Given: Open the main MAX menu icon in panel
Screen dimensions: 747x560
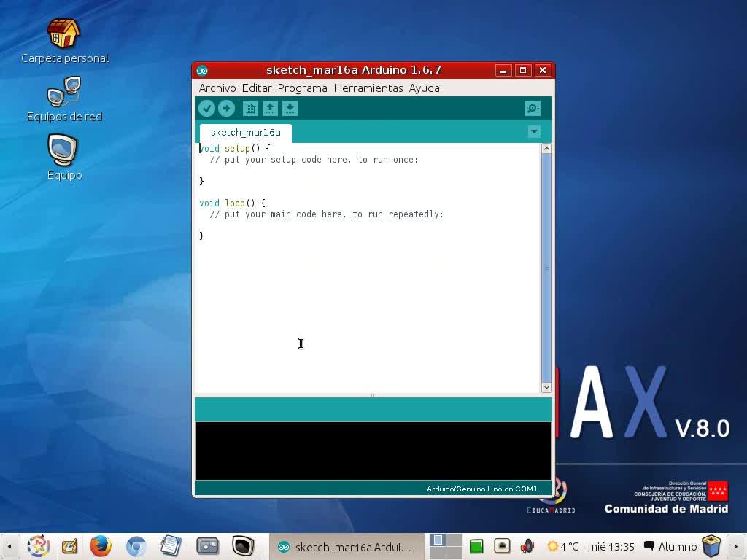Looking at the screenshot, I should (x=39, y=546).
